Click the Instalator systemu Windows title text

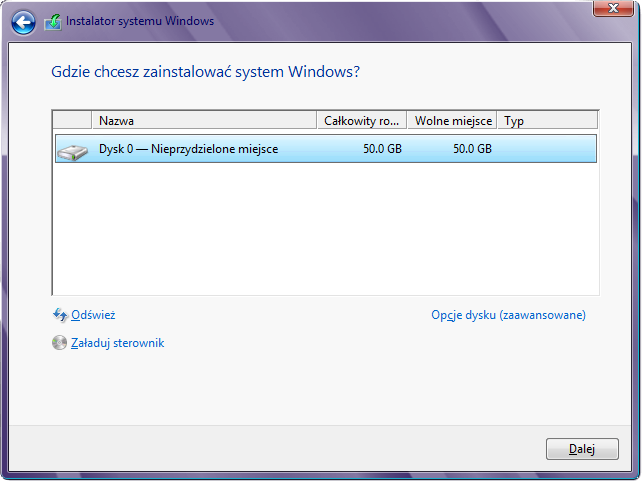(140, 21)
